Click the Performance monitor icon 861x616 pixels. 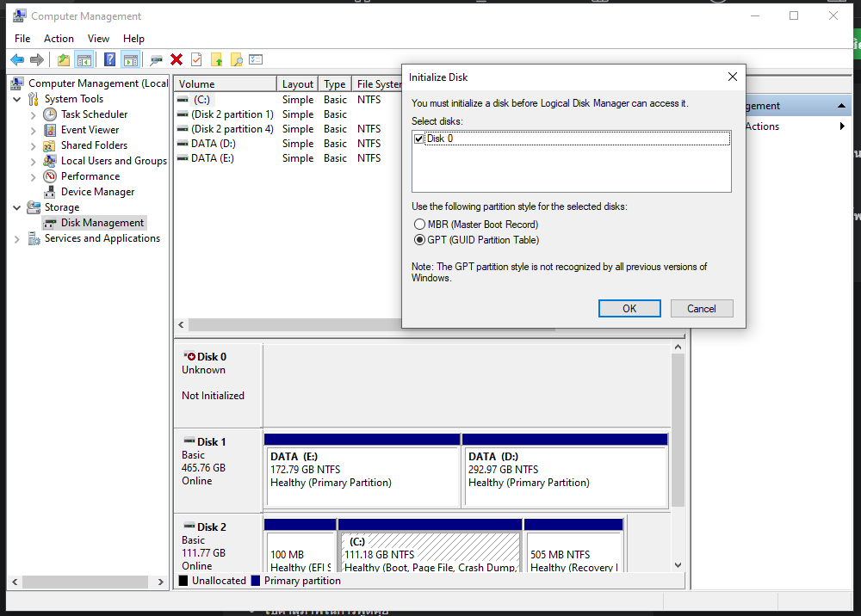coord(50,176)
